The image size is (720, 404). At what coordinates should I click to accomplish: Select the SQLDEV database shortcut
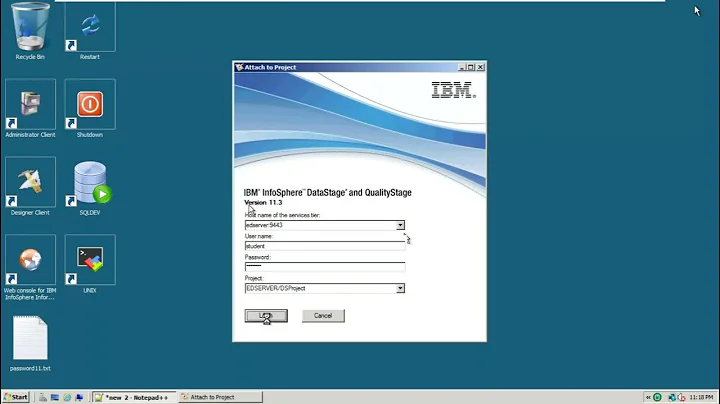(x=90, y=182)
